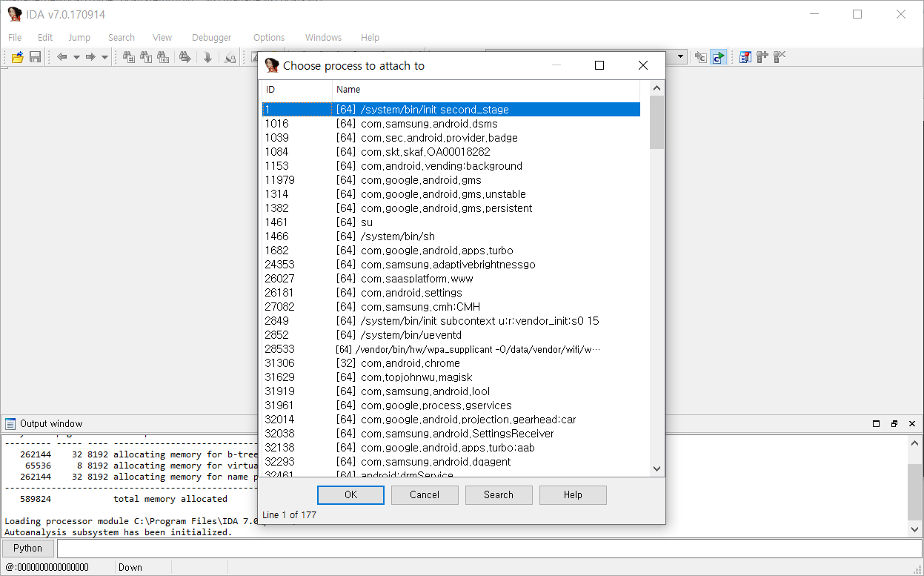Open the Options menu
This screenshot has height=576, width=924.
(x=269, y=37)
